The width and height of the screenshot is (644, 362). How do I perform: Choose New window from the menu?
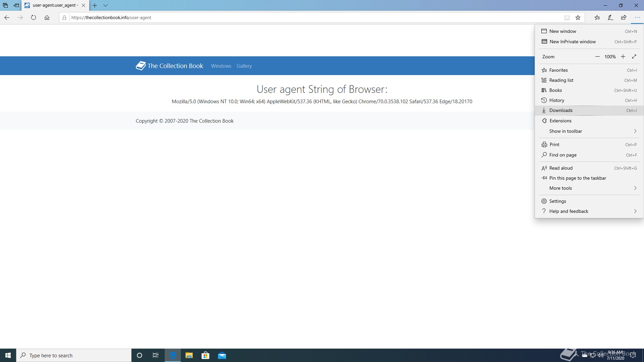point(589,31)
